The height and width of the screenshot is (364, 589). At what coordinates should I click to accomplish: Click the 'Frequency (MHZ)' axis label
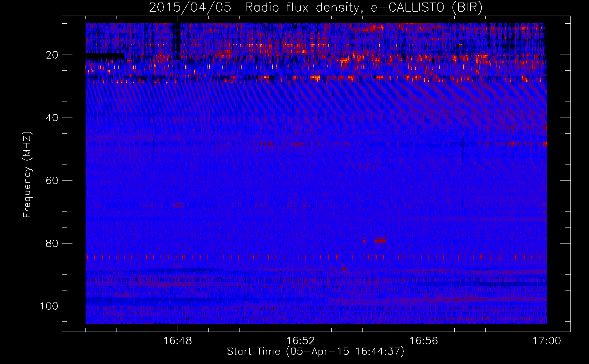pos(27,174)
